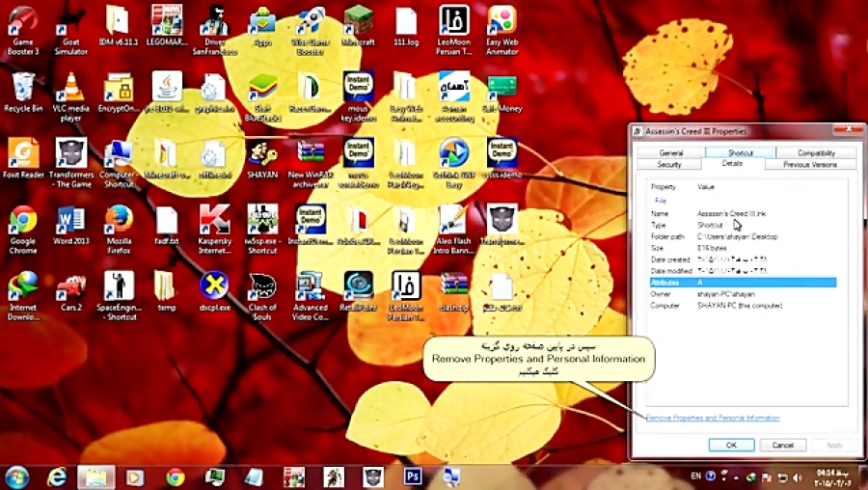Select the Word 2013 desktop shortcut
868x490 pixels.
pyautogui.click(x=70, y=226)
